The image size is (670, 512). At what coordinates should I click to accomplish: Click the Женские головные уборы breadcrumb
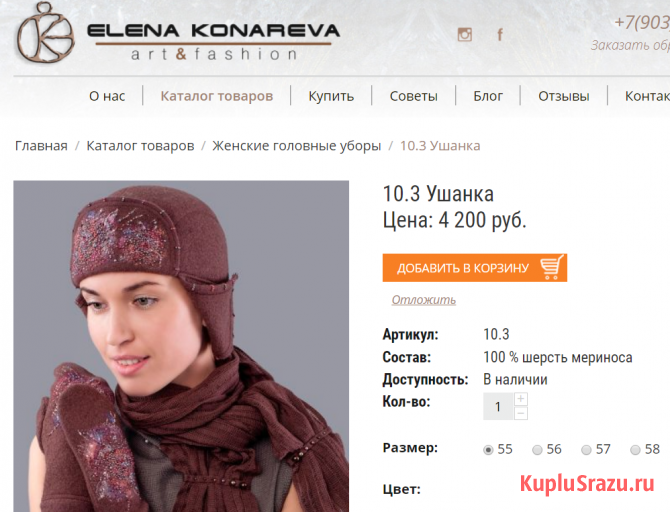297,146
